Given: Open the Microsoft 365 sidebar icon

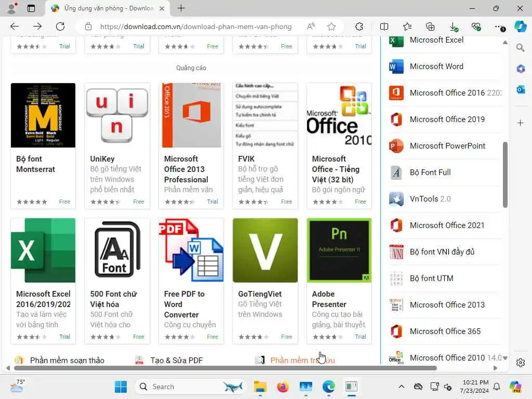Looking at the screenshot, I should tap(521, 69).
